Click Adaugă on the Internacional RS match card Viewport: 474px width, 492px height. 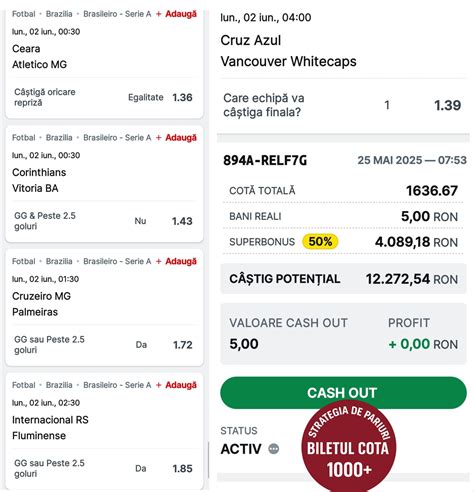(176, 385)
